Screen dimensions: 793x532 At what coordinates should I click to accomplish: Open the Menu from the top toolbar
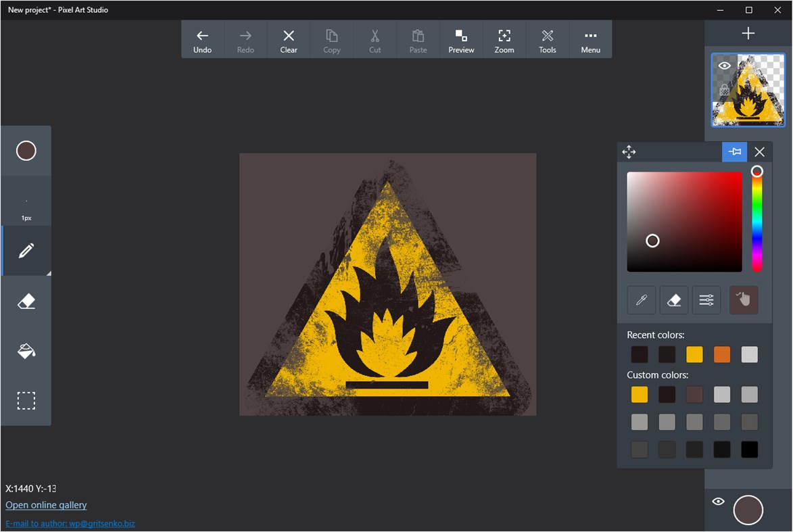(x=590, y=39)
